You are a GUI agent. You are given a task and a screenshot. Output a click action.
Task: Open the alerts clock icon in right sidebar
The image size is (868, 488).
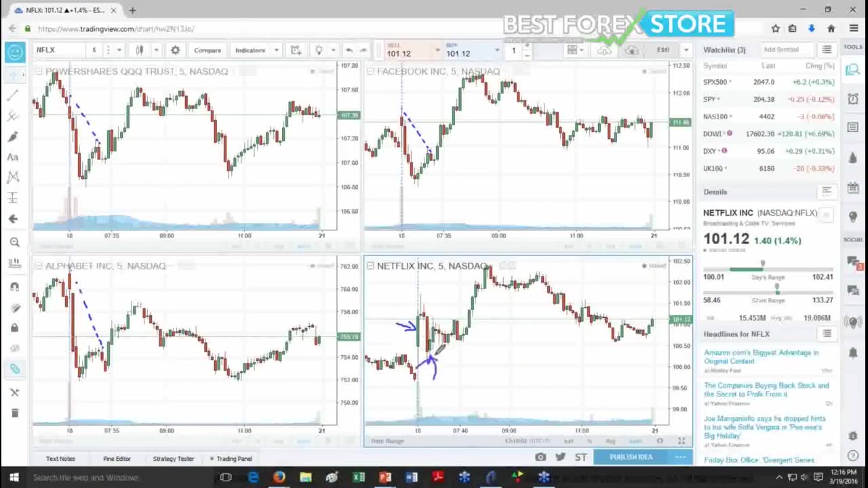click(853, 98)
